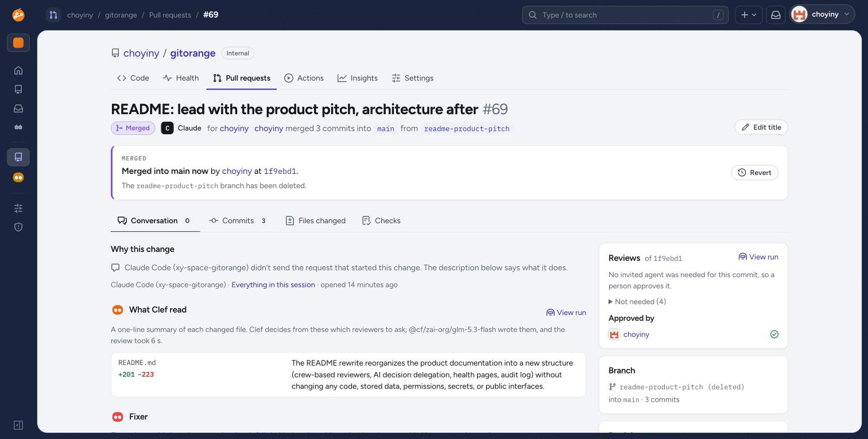Click the +201 −223 diff stat
This screenshot has width=868, height=439.
(x=136, y=375)
